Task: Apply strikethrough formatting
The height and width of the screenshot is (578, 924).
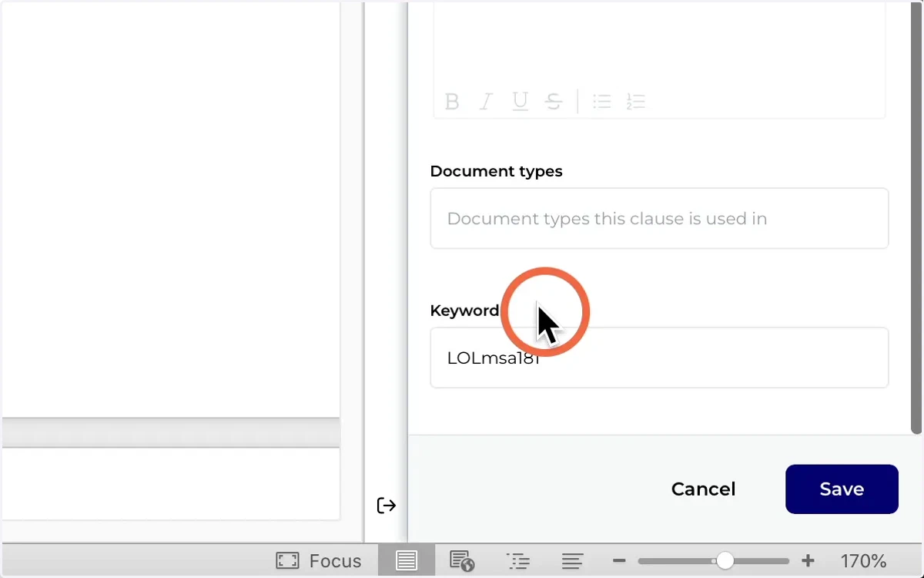Action: [x=553, y=102]
